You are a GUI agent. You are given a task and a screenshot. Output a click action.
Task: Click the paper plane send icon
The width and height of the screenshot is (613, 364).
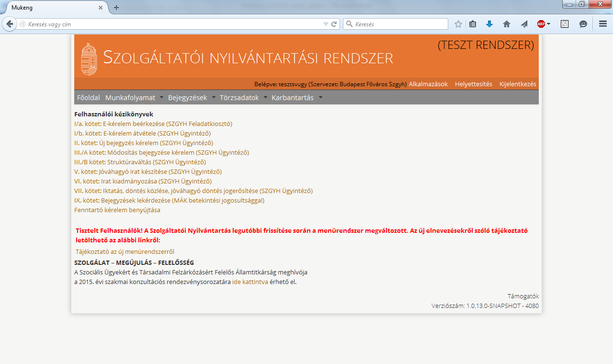pyautogui.click(x=524, y=24)
